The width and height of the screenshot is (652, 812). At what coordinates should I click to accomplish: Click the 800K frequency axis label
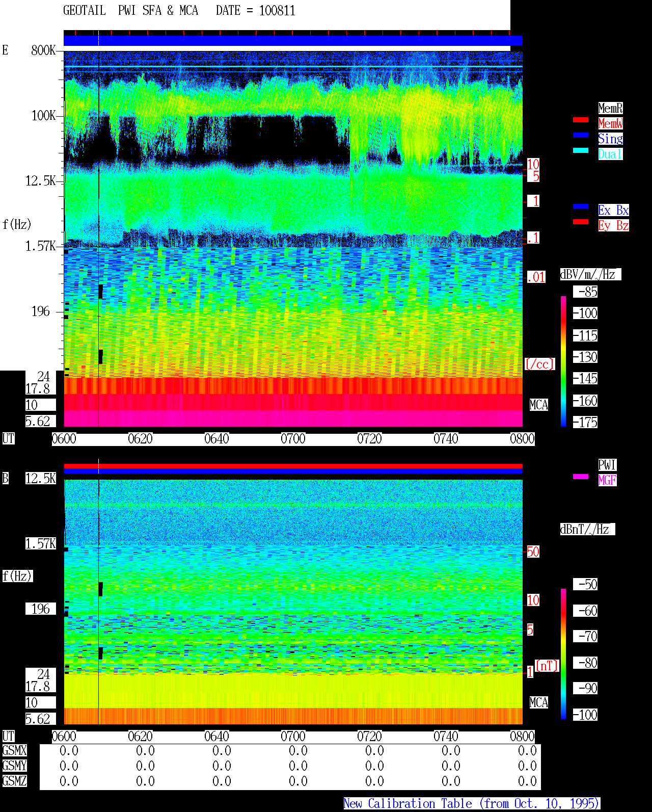43,50
